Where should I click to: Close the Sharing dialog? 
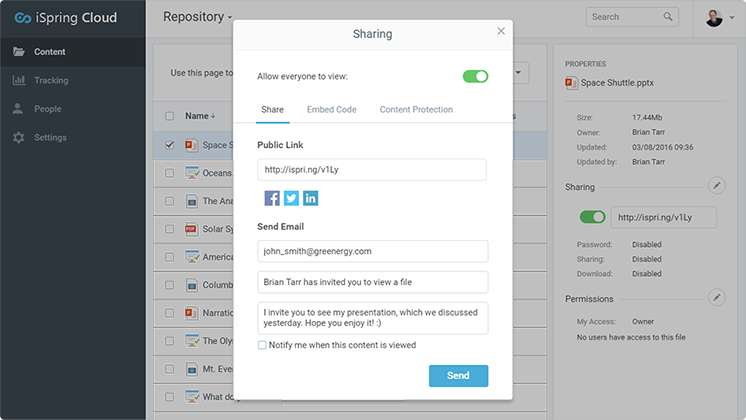click(x=501, y=31)
